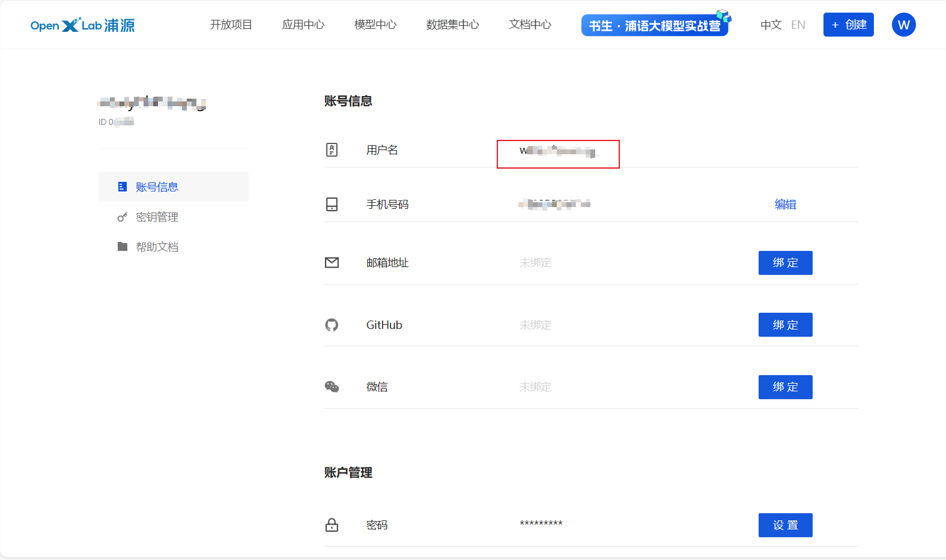The width and height of the screenshot is (946, 560).
Task: Click the OpenXLab logo
Action: coord(82,25)
